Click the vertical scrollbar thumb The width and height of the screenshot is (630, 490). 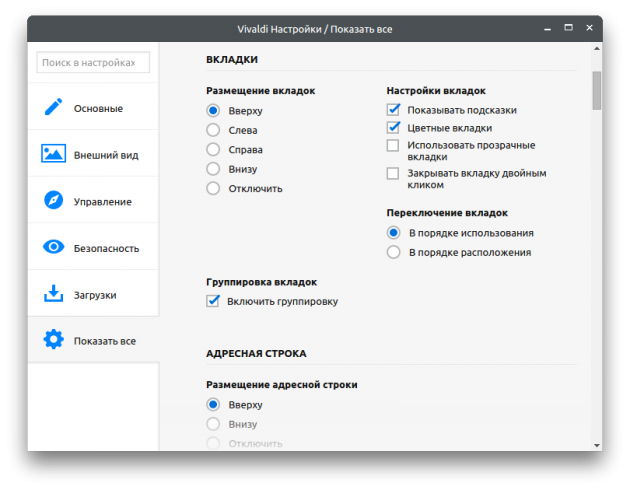tap(597, 90)
